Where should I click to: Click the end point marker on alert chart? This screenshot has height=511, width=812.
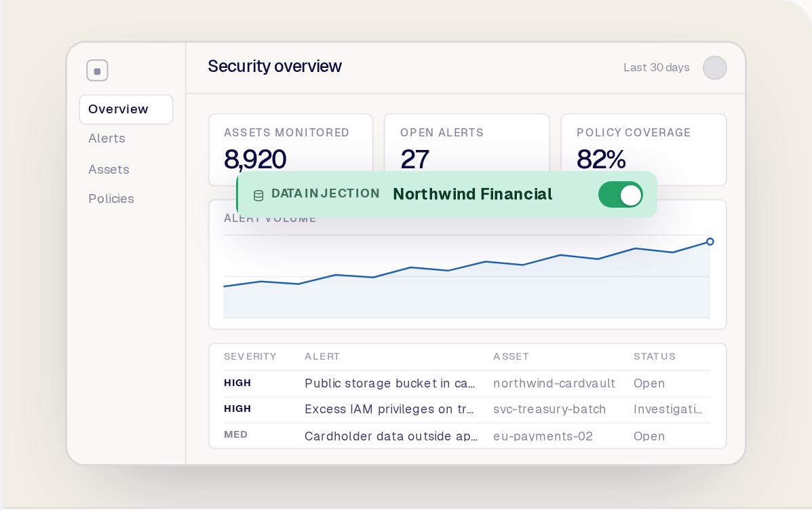tap(710, 242)
